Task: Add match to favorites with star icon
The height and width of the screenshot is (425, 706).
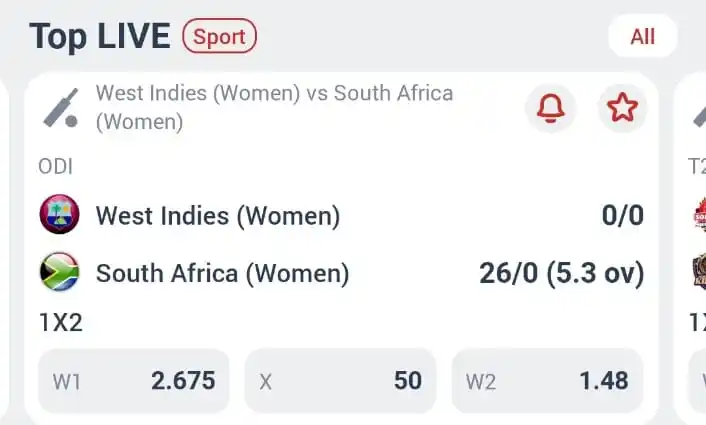Action: (x=622, y=108)
